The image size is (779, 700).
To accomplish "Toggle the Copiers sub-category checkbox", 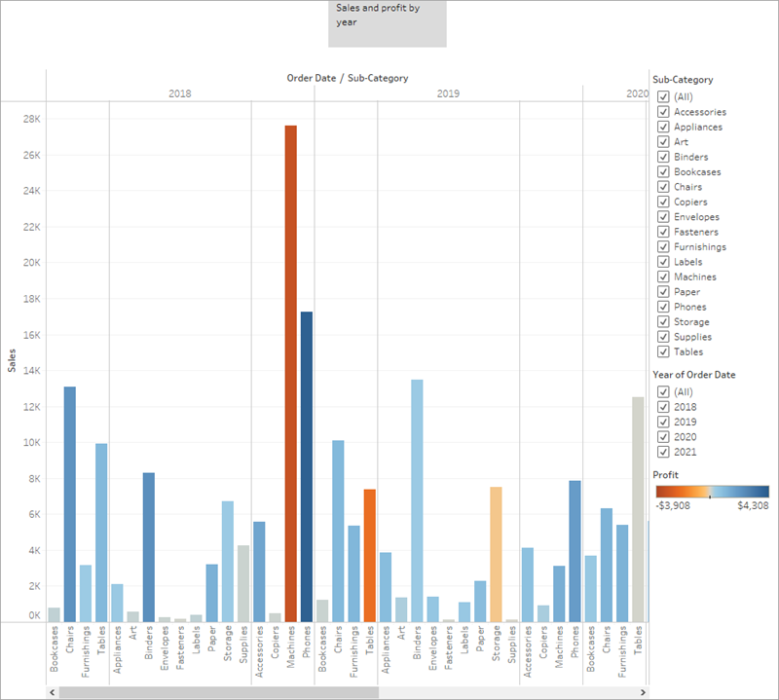I will click(663, 202).
